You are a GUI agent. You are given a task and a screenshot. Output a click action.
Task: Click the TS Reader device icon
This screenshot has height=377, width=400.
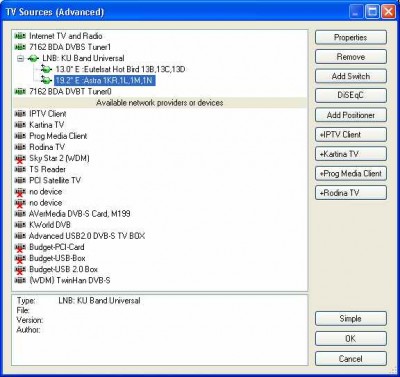20,169
